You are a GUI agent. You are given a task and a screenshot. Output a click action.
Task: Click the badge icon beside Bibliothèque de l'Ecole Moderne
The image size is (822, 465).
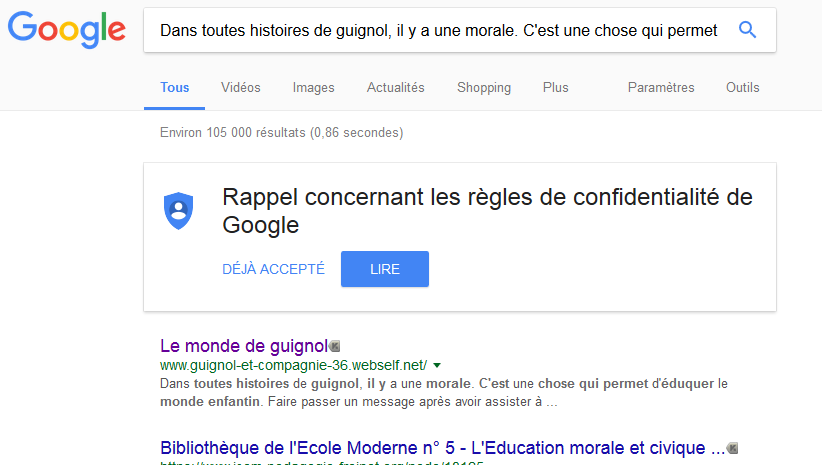(x=732, y=448)
